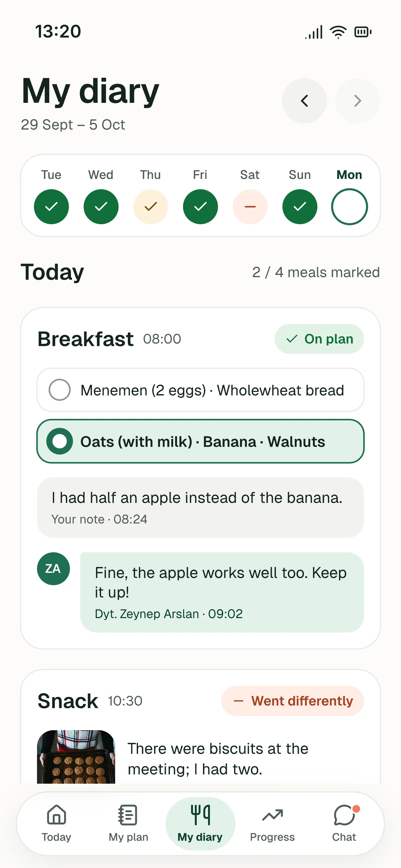Open the apple note written at 08:24

(200, 507)
